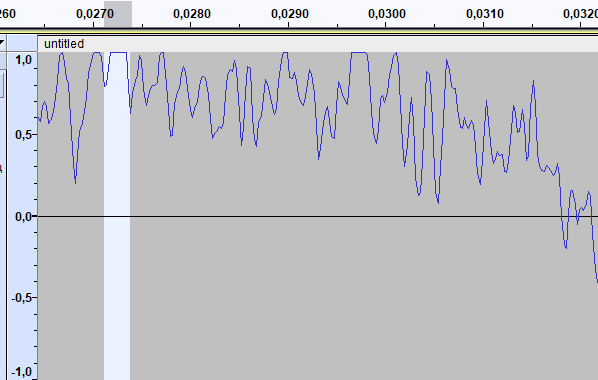
Task: Click the highlighted selection on the time ruler
Action: pyautogui.click(x=118, y=14)
